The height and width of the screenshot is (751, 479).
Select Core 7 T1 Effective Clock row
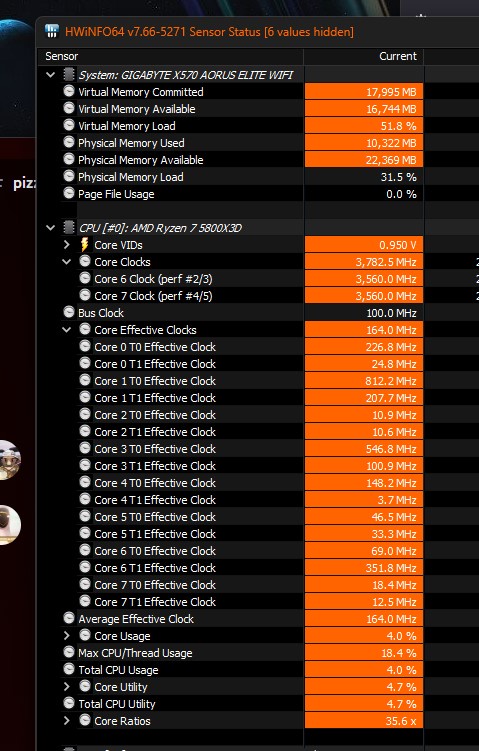click(155, 602)
